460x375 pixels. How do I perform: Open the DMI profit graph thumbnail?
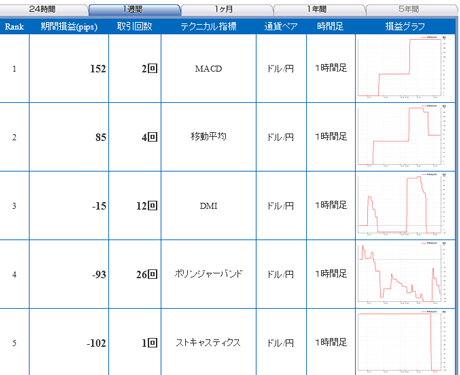pos(402,204)
